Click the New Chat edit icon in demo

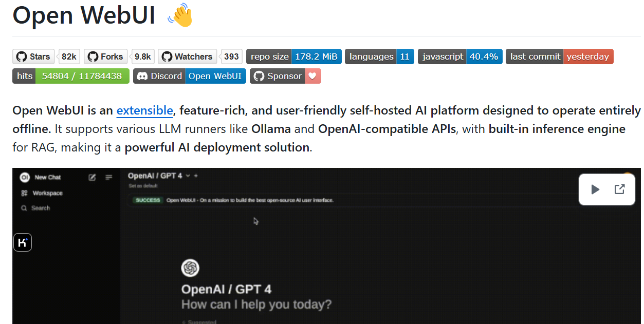(92, 177)
